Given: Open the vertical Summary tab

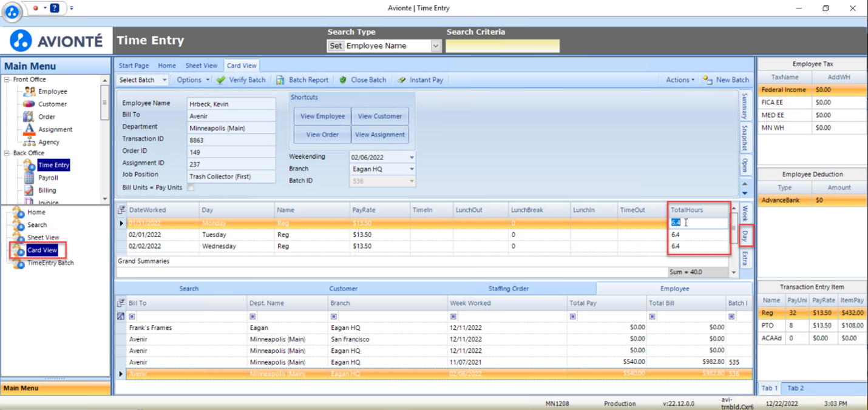Looking at the screenshot, I should coord(745,106).
